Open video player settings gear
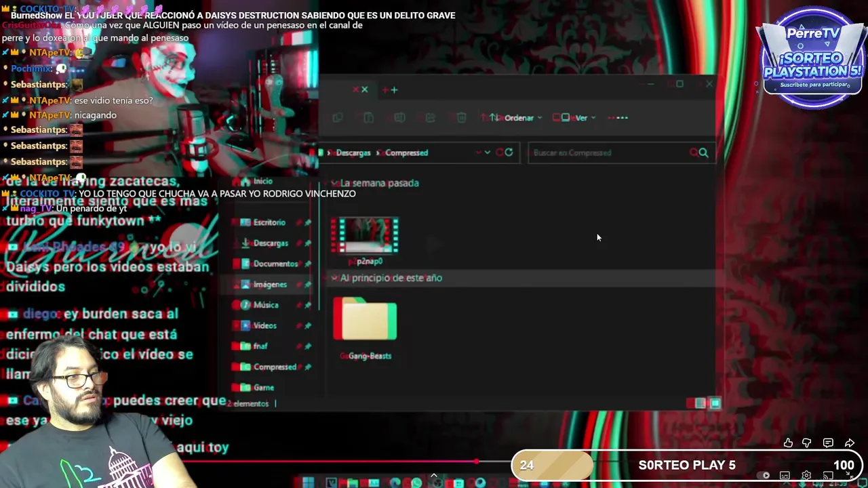Image resolution: width=868 pixels, height=488 pixels. pyautogui.click(x=806, y=476)
